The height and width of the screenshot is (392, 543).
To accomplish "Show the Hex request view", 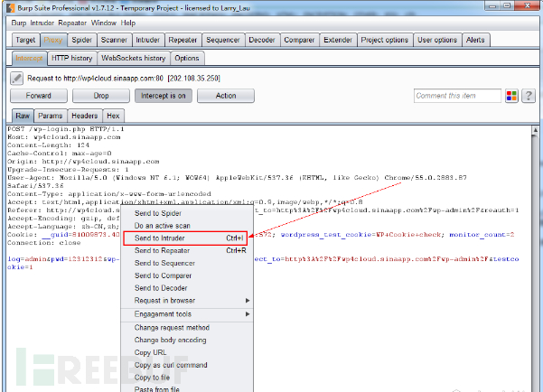I will click(x=113, y=116).
